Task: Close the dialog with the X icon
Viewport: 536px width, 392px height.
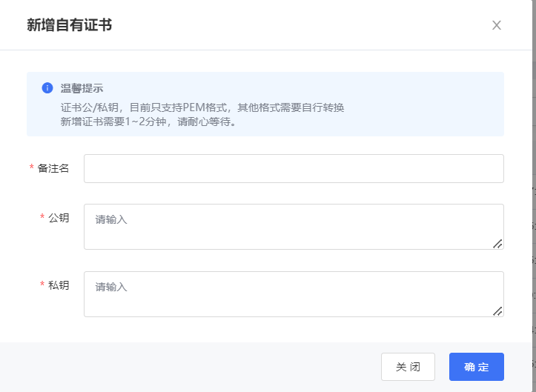Action: [497, 25]
